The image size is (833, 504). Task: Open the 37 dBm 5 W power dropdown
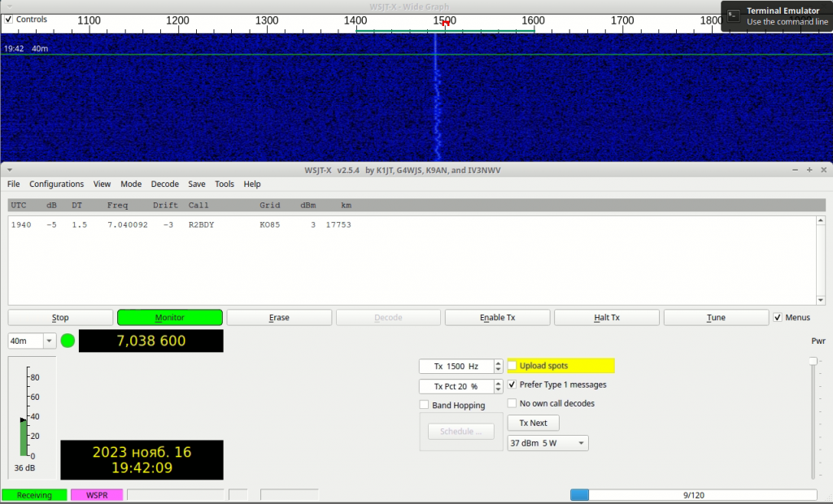click(x=547, y=443)
